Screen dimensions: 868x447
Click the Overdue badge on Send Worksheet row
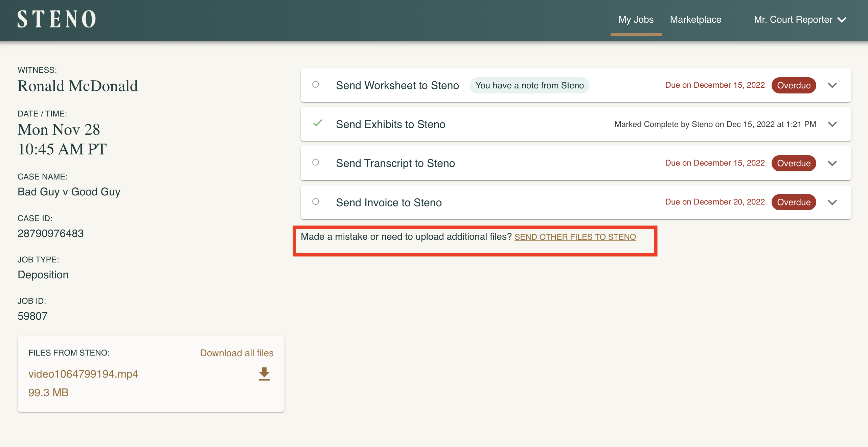click(794, 85)
